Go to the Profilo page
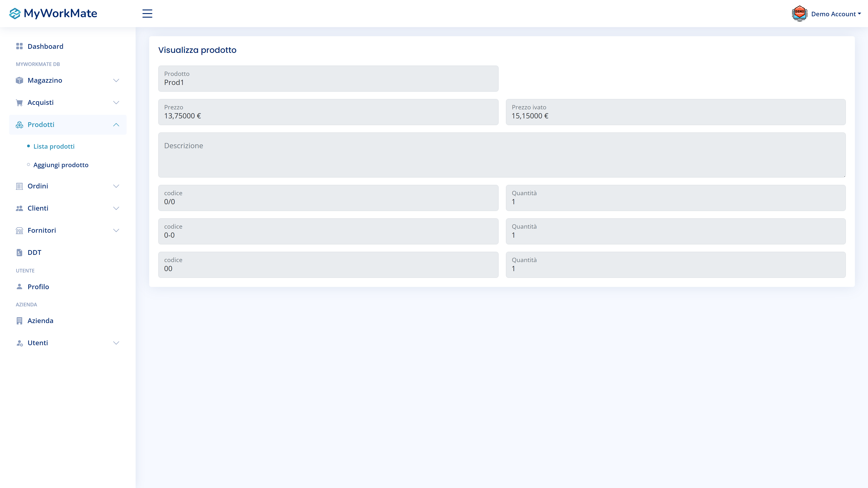Image resolution: width=868 pixels, height=488 pixels. 68,287
